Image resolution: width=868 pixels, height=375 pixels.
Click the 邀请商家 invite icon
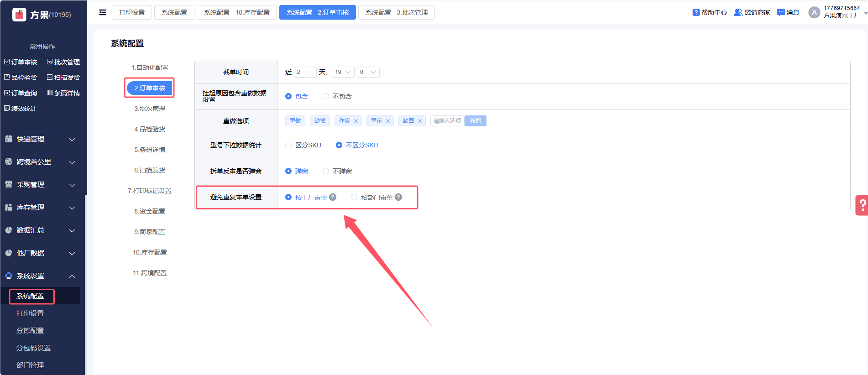tap(738, 12)
